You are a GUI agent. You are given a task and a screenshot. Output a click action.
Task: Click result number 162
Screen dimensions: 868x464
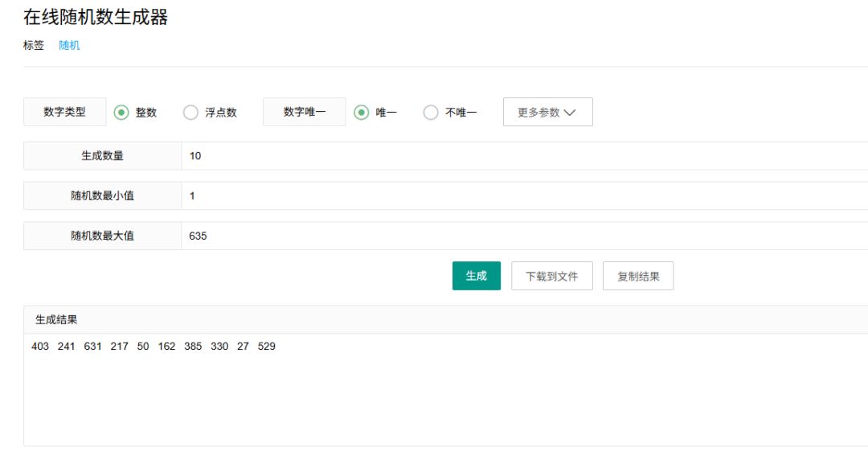pos(166,346)
